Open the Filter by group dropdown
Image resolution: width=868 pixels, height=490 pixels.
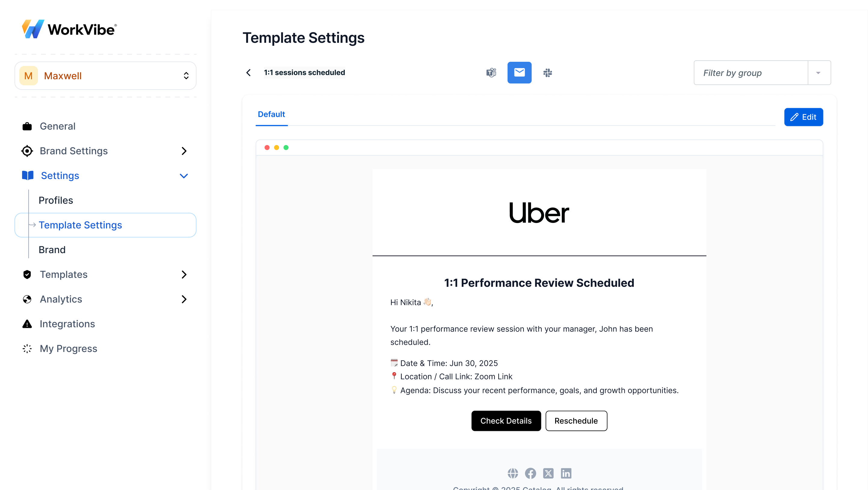click(x=819, y=72)
